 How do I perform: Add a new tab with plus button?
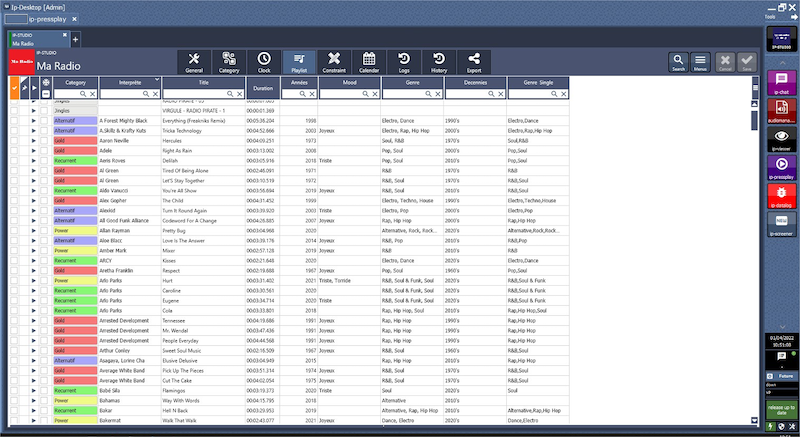pyautogui.click(x=76, y=39)
